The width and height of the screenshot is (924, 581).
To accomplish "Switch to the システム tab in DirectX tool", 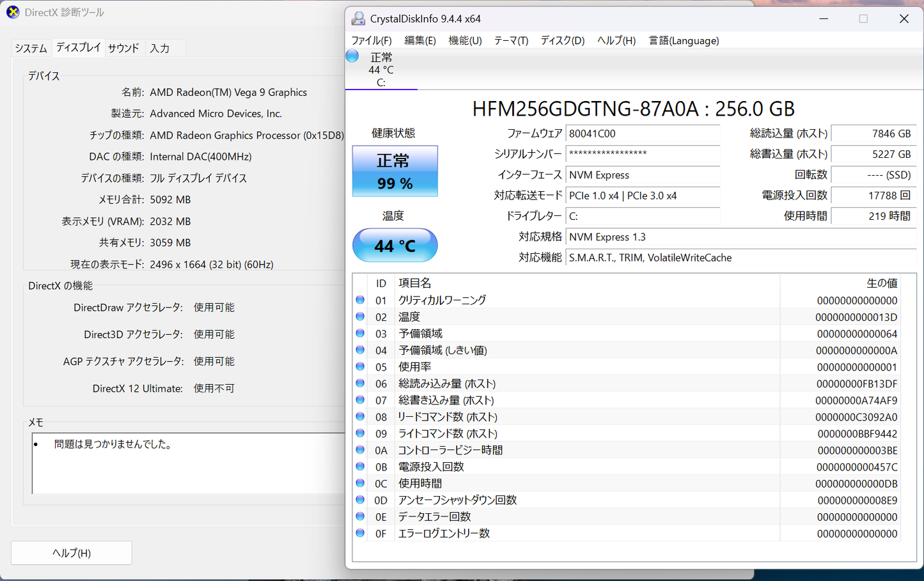I will [x=31, y=49].
